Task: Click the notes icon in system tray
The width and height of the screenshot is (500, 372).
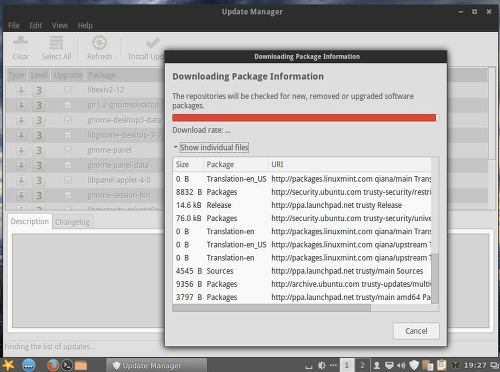Action: click(x=441, y=365)
